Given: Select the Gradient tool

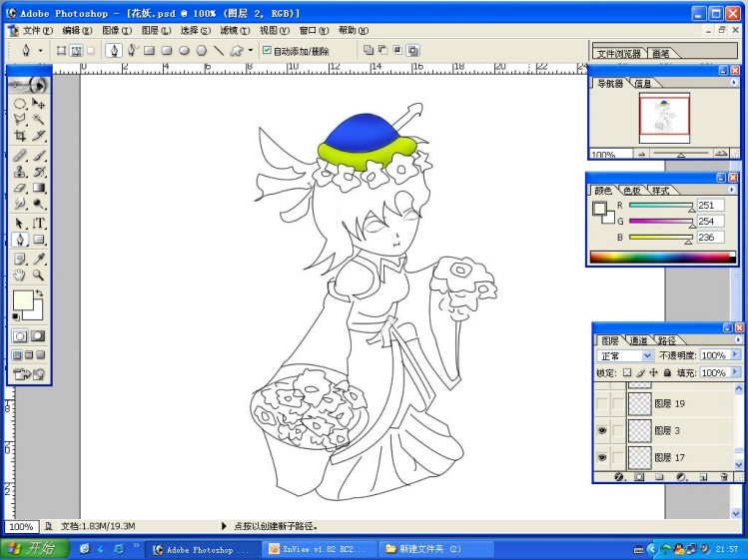Looking at the screenshot, I should (x=38, y=188).
